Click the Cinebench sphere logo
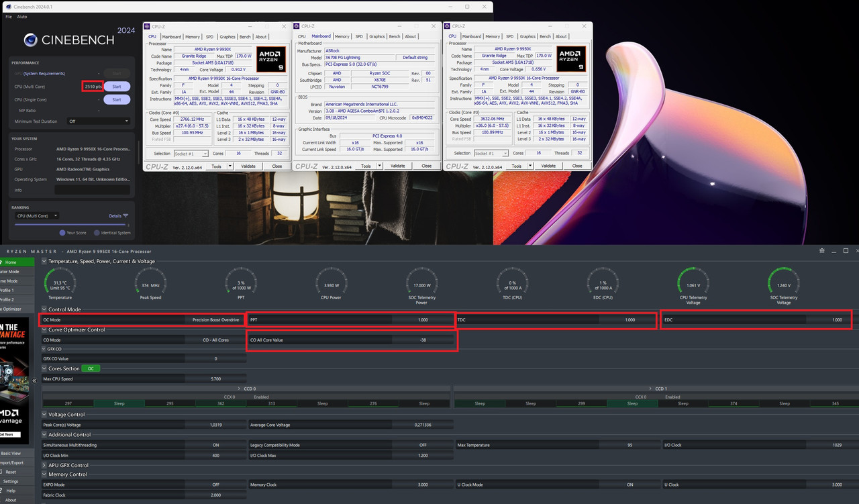Screen dimensions: 859x504 tap(30, 40)
